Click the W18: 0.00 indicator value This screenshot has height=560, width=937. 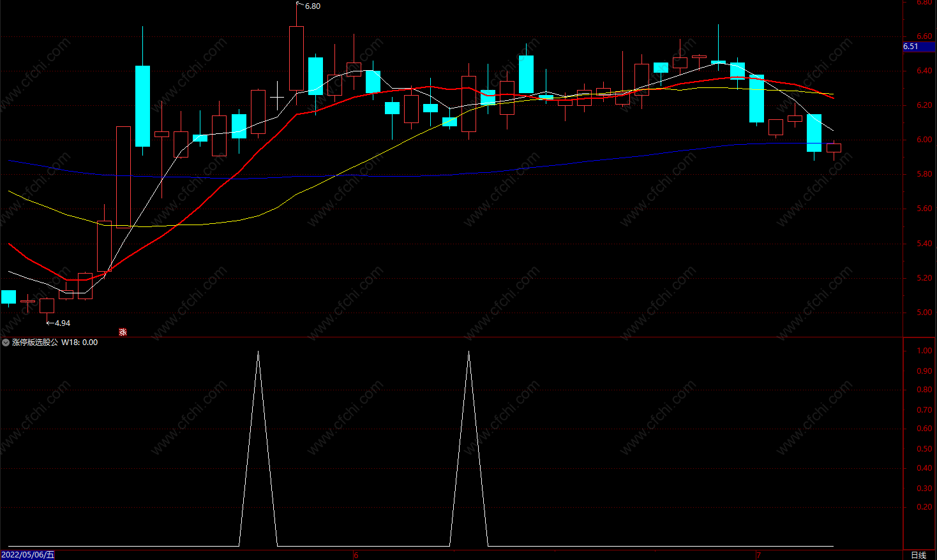(80, 343)
